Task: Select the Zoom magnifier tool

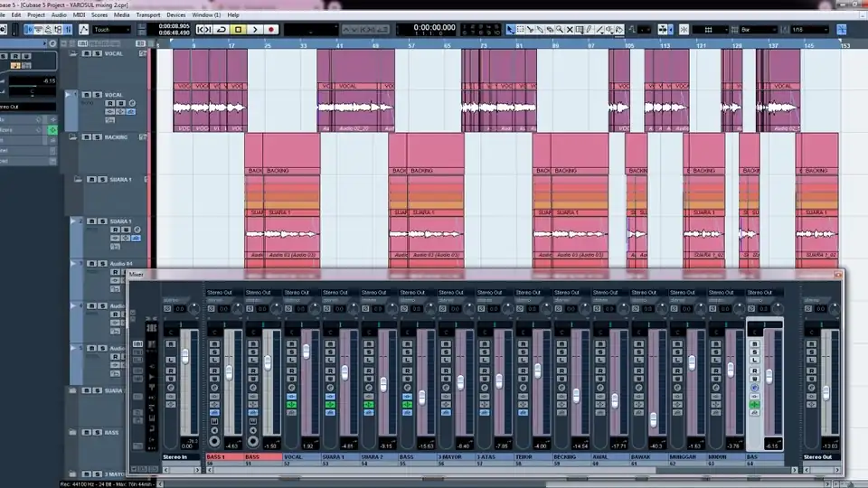Action: pyautogui.click(x=560, y=29)
